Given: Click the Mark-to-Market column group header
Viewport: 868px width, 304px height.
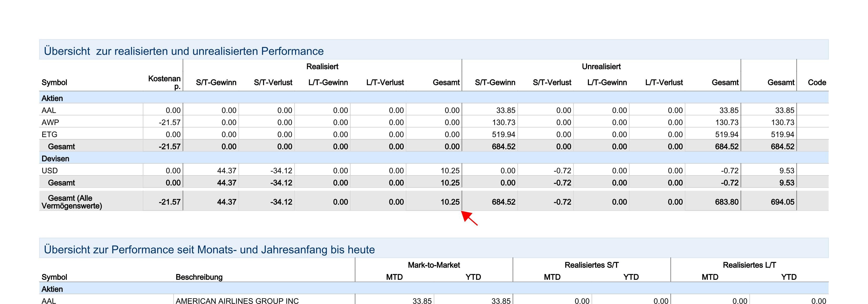Looking at the screenshot, I should click(434, 265).
